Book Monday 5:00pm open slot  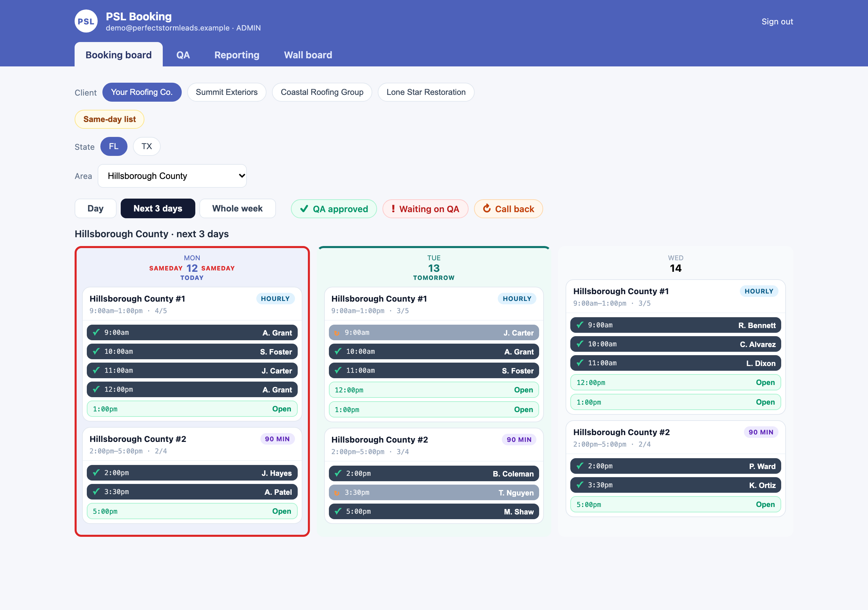pos(192,511)
